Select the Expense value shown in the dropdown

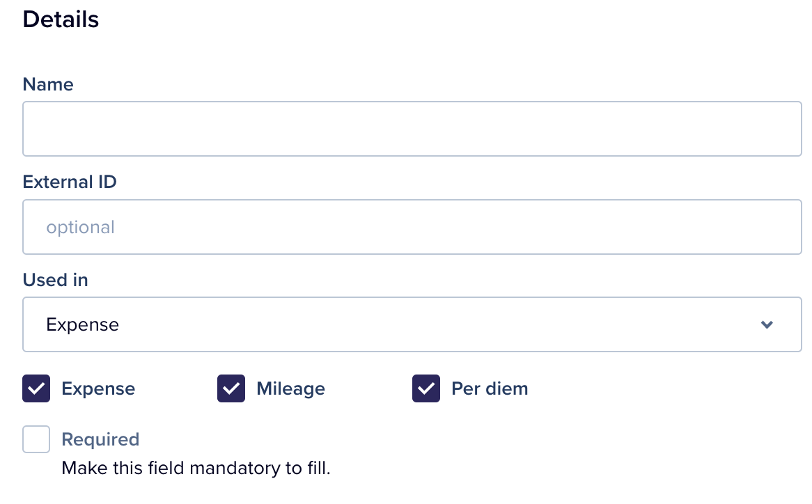pos(83,325)
